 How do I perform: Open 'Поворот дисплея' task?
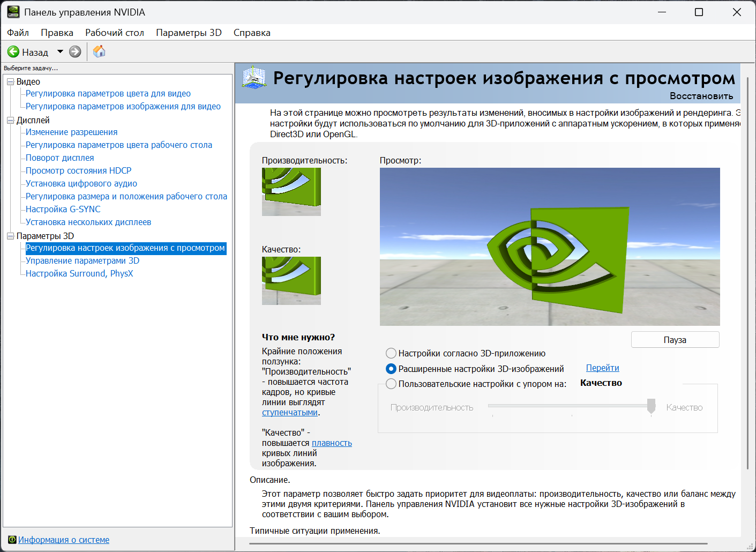click(x=60, y=158)
